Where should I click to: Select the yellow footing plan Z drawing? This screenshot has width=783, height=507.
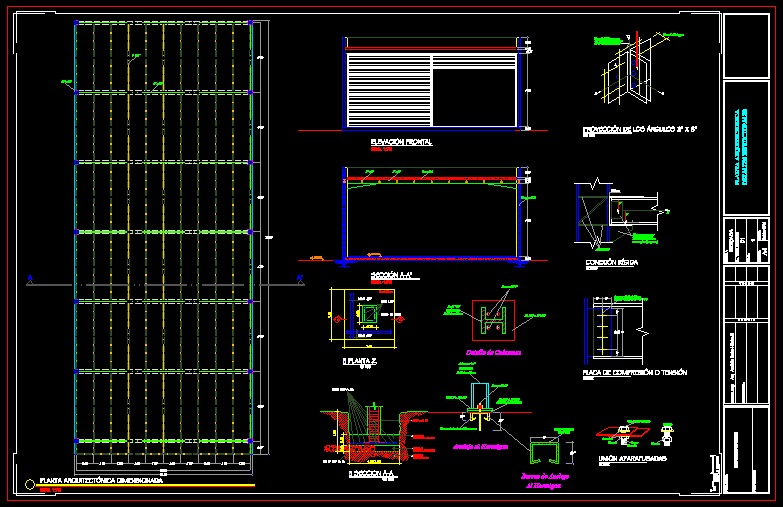coord(368,318)
